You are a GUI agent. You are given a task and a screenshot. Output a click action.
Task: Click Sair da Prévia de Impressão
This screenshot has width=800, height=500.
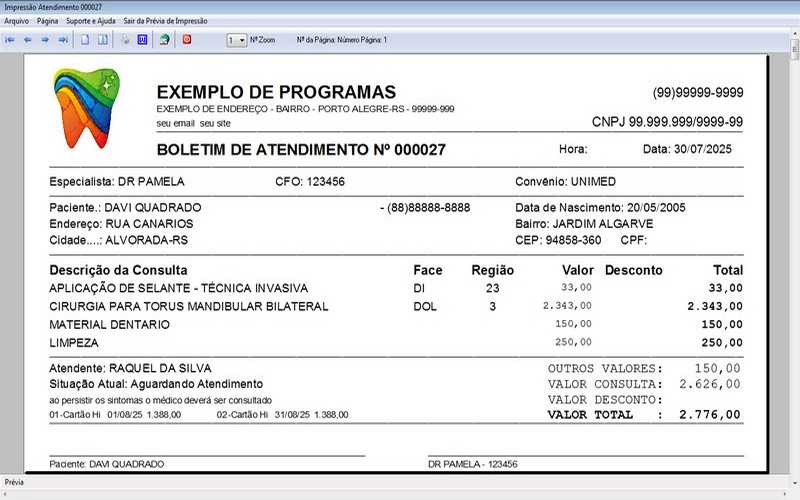(x=165, y=20)
